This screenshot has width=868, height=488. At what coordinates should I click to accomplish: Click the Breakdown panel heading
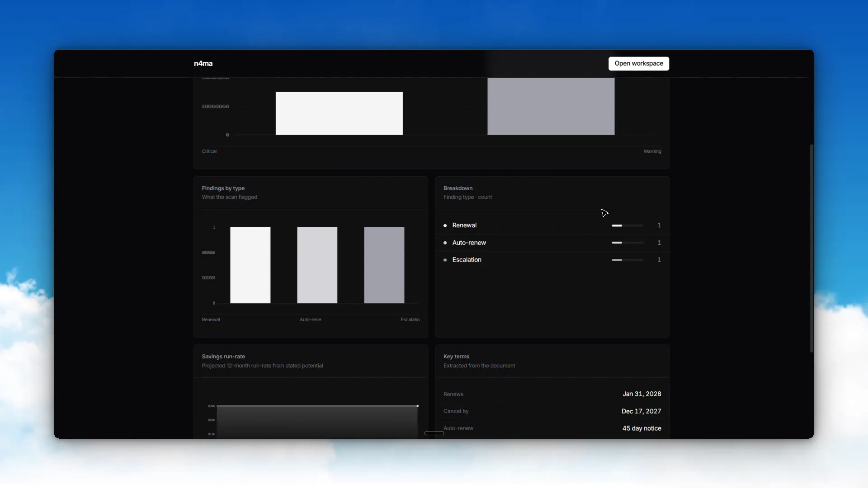coord(458,188)
